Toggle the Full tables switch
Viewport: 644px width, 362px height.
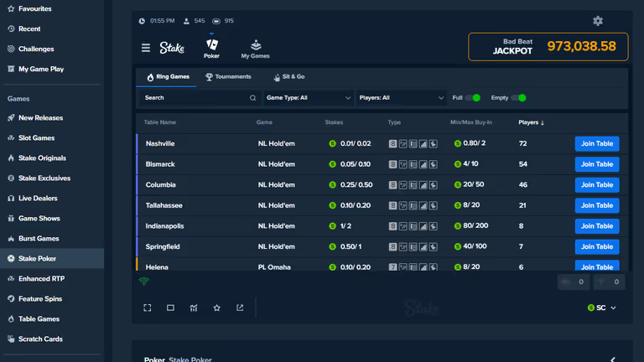(x=472, y=98)
